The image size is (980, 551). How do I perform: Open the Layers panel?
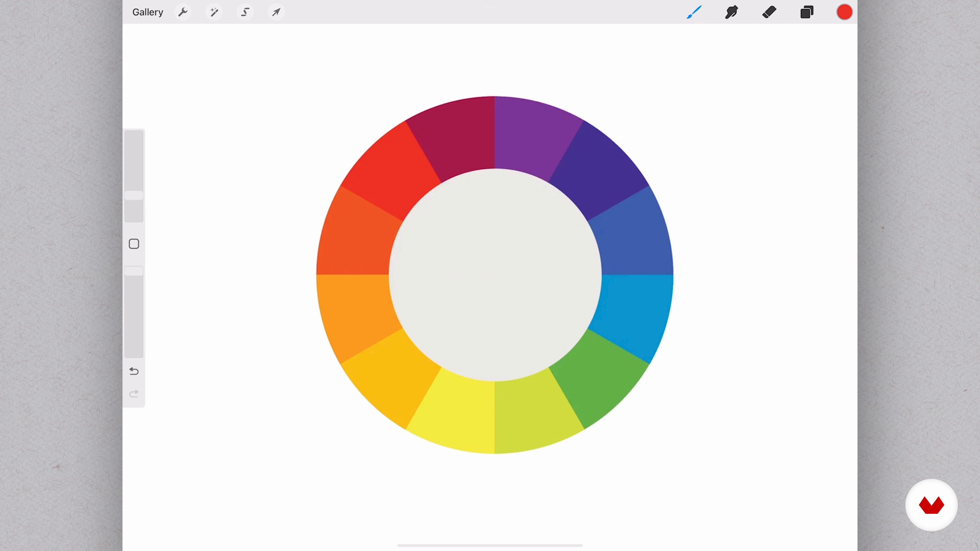click(x=806, y=12)
